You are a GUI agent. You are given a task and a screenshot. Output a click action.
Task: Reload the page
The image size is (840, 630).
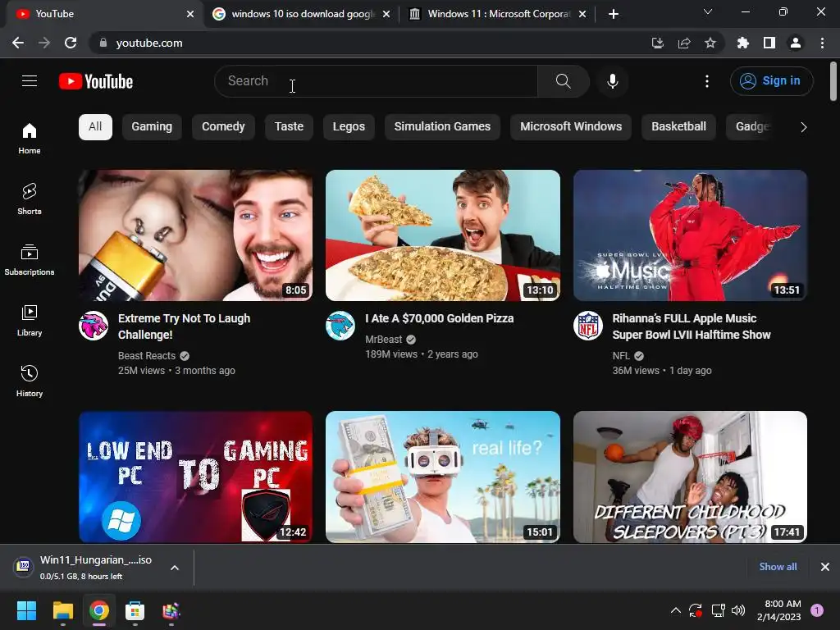[x=71, y=43]
